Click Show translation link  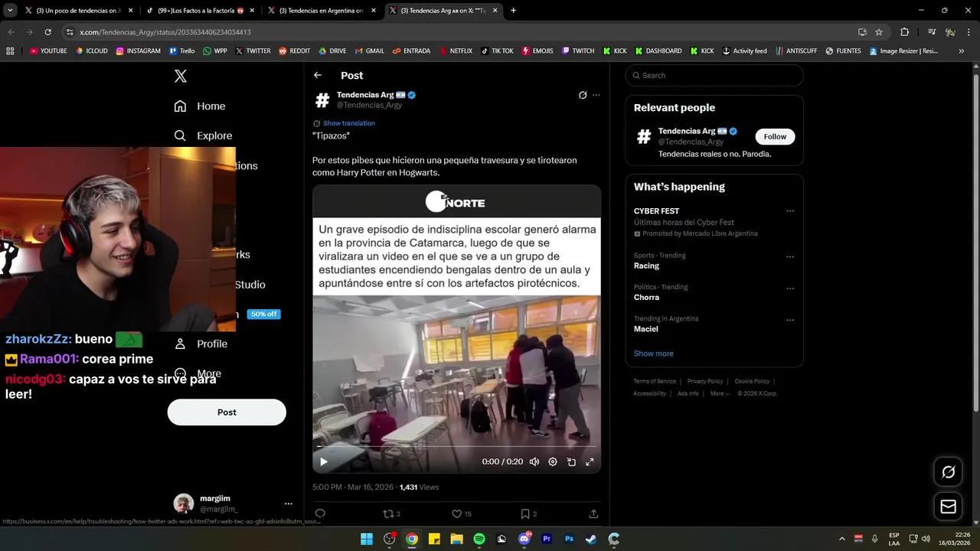[x=348, y=123]
